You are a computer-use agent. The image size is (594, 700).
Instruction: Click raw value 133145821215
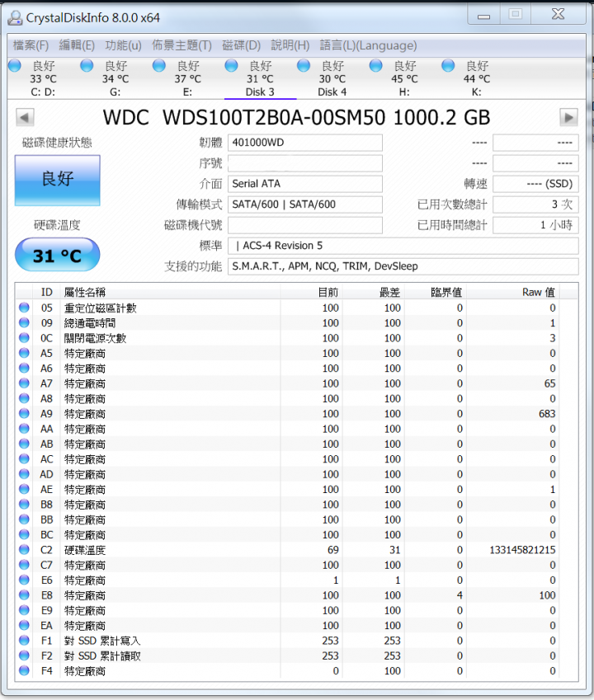(522, 550)
